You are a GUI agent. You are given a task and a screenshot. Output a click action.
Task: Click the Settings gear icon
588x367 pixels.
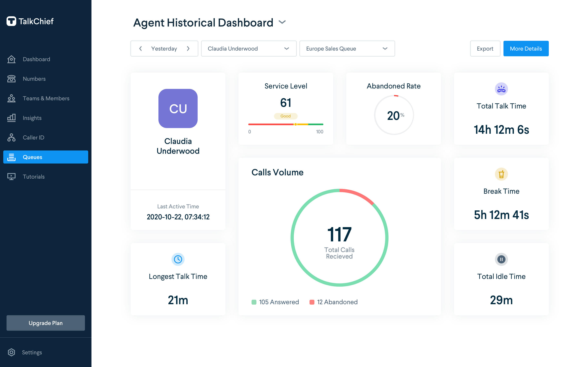[11, 353]
